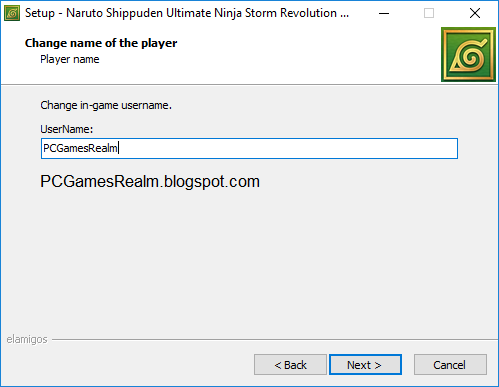The height and width of the screenshot is (387, 499).
Task: Click the setup window title text
Action: pos(187,13)
